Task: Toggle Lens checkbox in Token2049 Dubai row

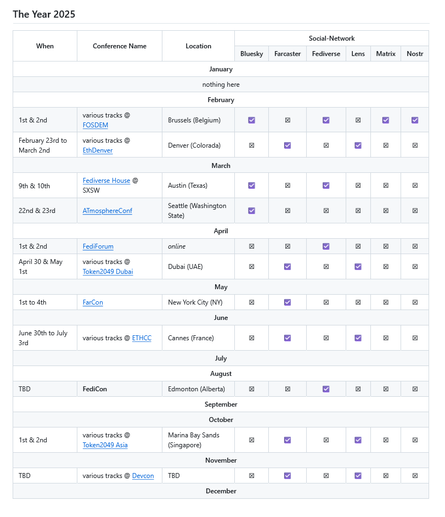Action: pos(358,267)
